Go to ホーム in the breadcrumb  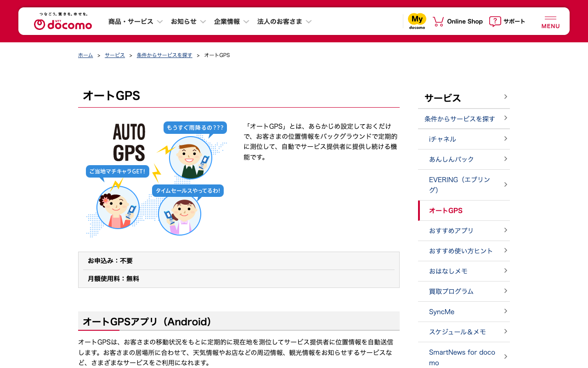pyautogui.click(x=85, y=55)
